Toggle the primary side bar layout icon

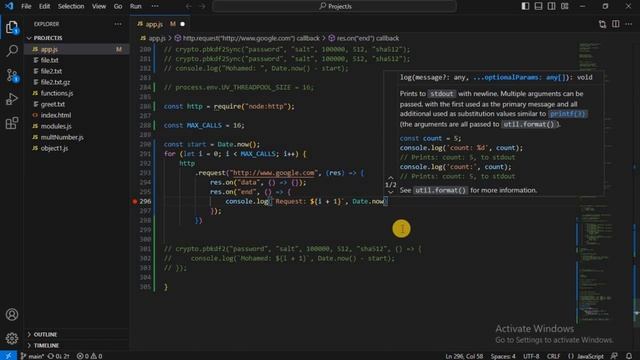click(x=525, y=6)
